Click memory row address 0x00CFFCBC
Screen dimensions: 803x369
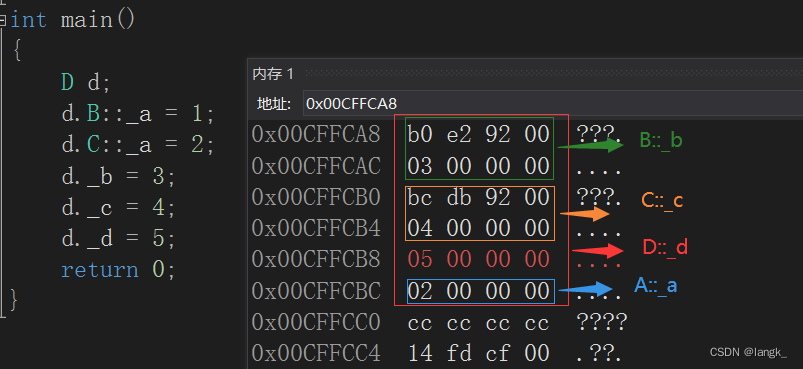coord(315,291)
